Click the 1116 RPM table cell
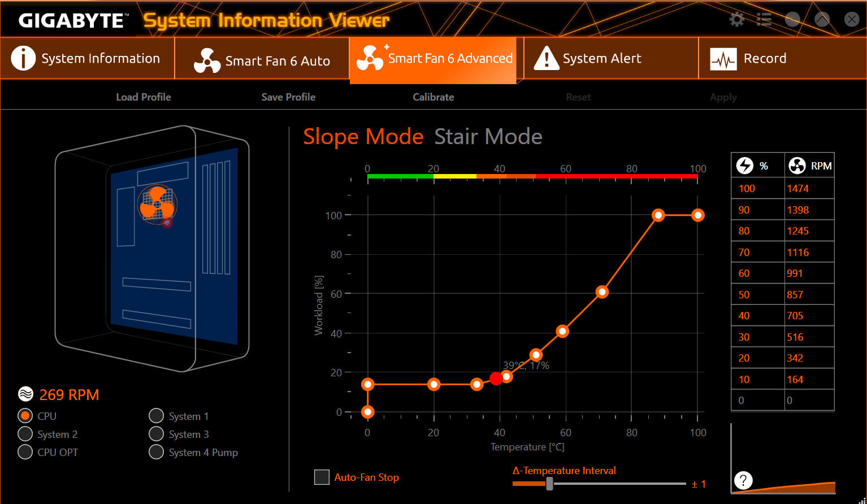The width and height of the screenshot is (867, 504). [x=809, y=252]
